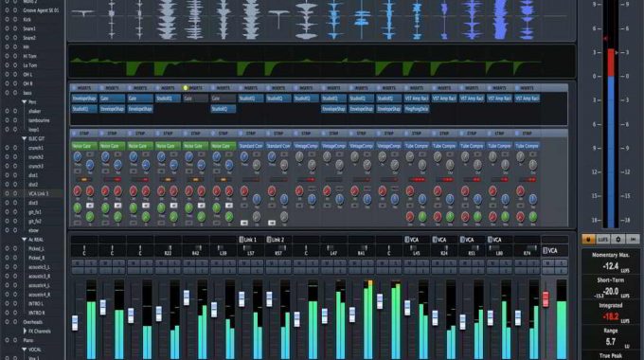Click the VCA icon on the L80 channel
Viewport: 644px width, 360px height.
[490, 240]
